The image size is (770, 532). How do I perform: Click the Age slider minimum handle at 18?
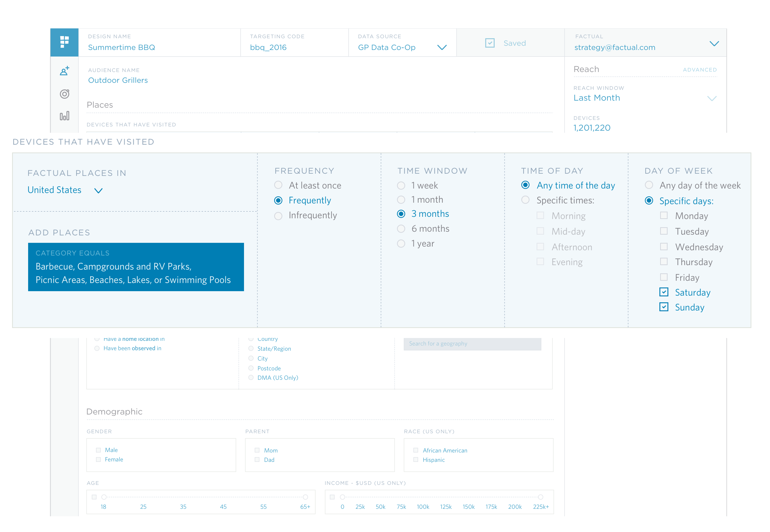[104, 497]
